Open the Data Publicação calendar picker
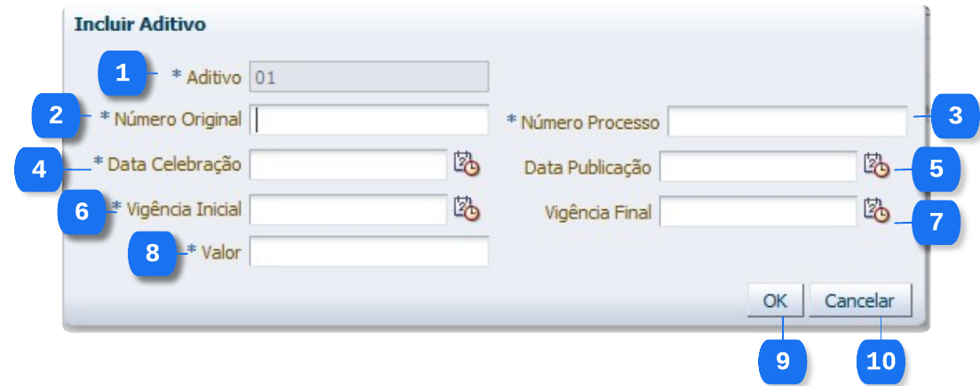Screen dimensions: 980x386 875,165
